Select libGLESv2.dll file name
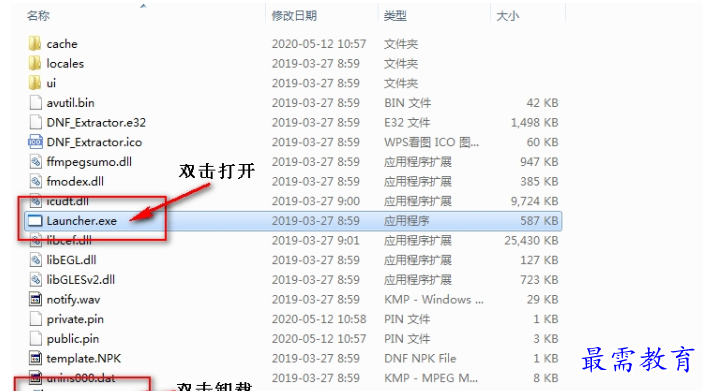 pyautogui.click(x=81, y=280)
